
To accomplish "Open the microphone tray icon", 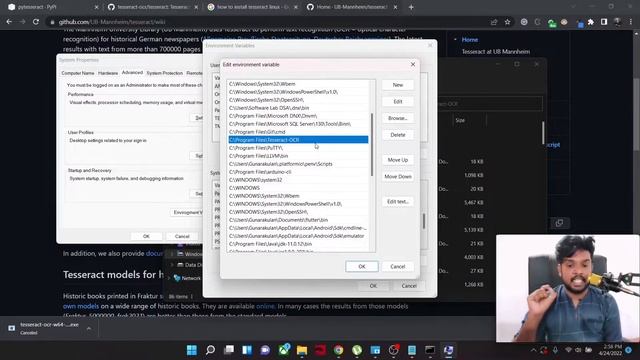I will [x=555, y=350].
